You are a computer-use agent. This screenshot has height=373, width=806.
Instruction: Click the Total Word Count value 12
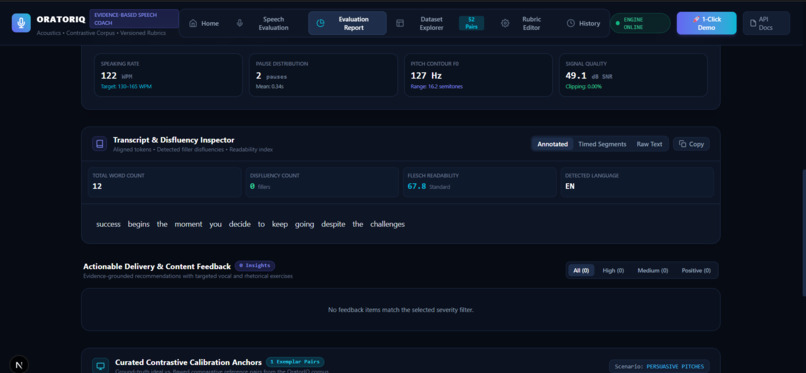[97, 186]
